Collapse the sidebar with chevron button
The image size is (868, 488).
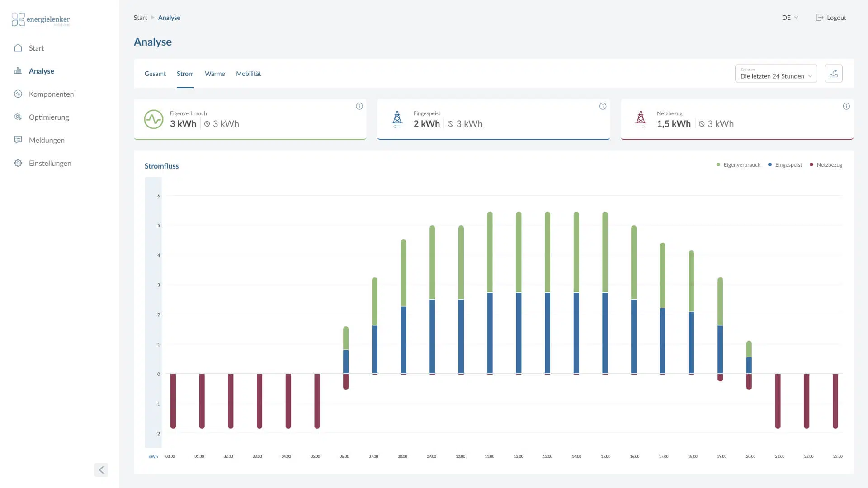(x=101, y=470)
